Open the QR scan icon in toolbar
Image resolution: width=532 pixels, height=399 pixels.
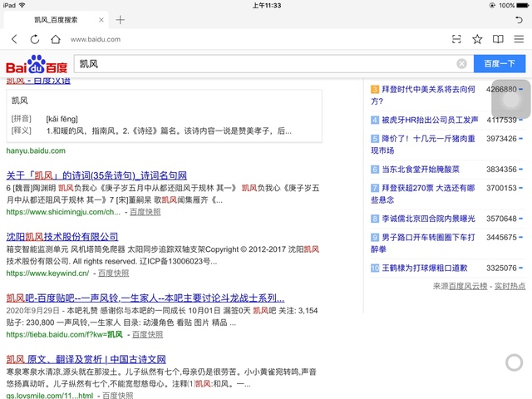pyautogui.click(x=456, y=39)
